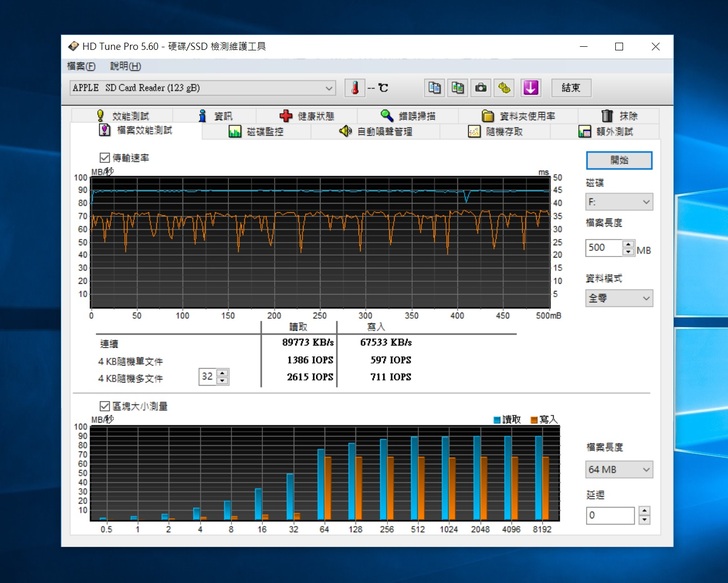The height and width of the screenshot is (583, 728).
Task: Click the camera save screenshot icon
Action: [x=481, y=88]
